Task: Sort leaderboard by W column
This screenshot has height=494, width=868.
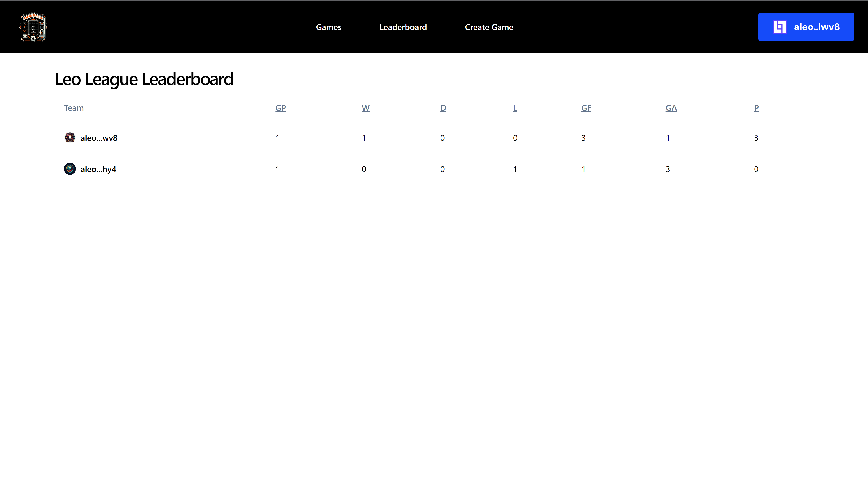Action: (x=365, y=108)
